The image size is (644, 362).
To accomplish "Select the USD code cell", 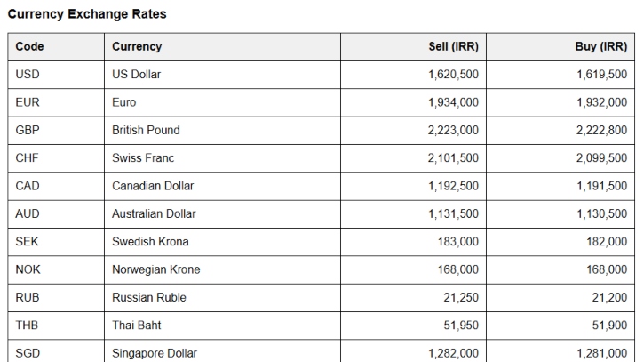I will click(x=28, y=75).
